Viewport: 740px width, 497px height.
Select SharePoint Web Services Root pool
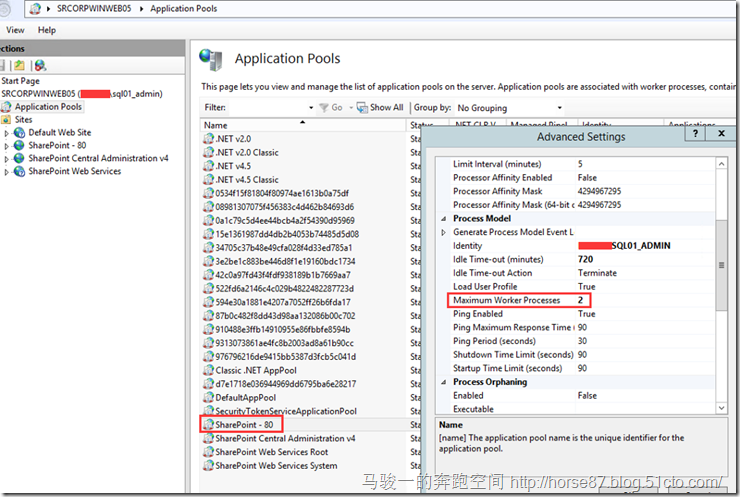coord(271,452)
